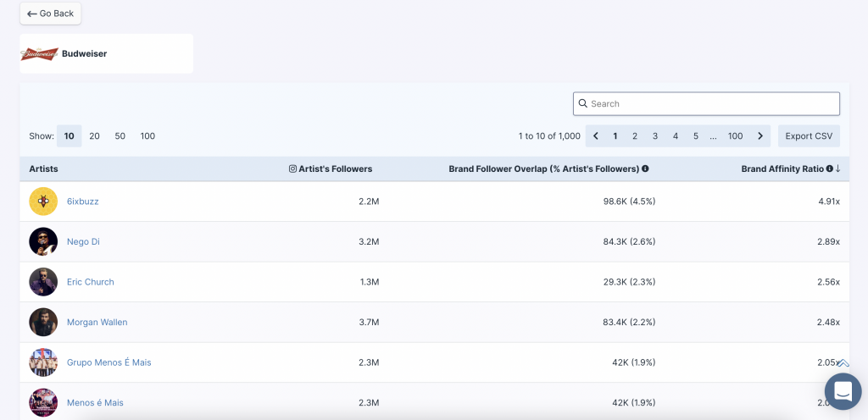
Task: Jump to the last pagination page 100
Action: coord(735,136)
